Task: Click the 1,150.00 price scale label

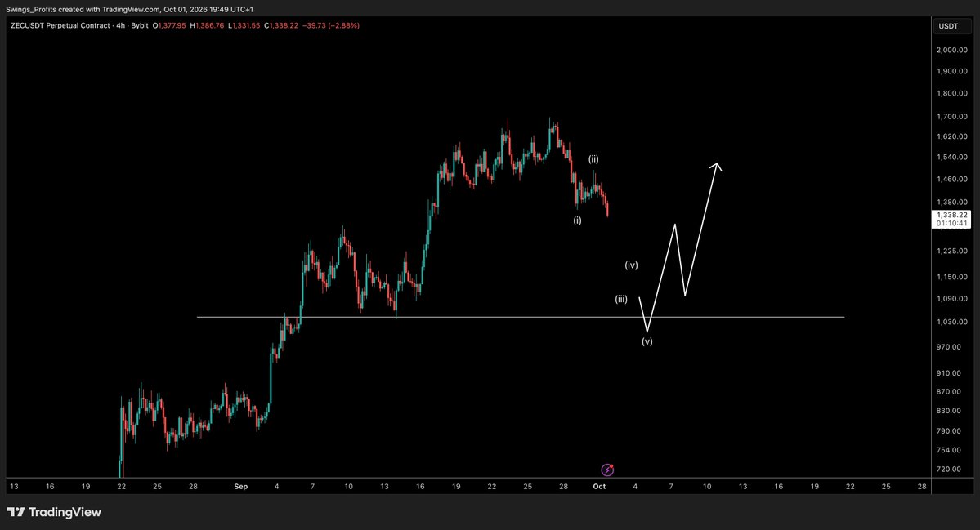Action: tap(952, 277)
